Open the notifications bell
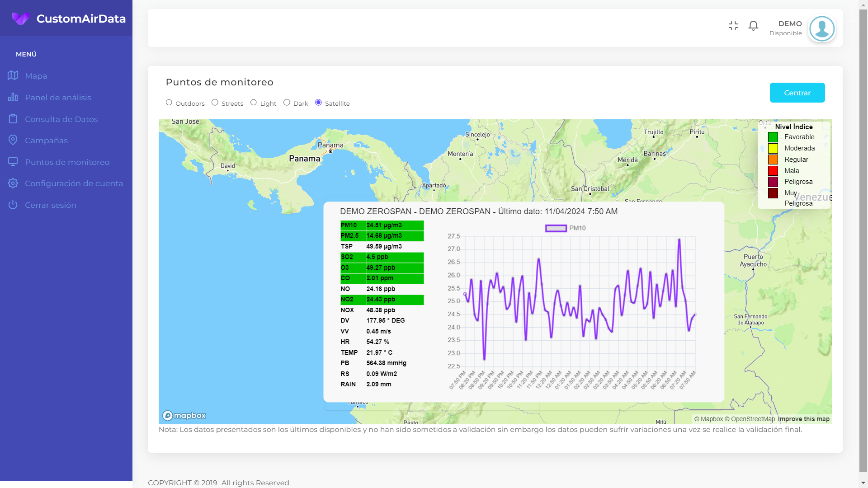868x488 pixels. (x=753, y=26)
